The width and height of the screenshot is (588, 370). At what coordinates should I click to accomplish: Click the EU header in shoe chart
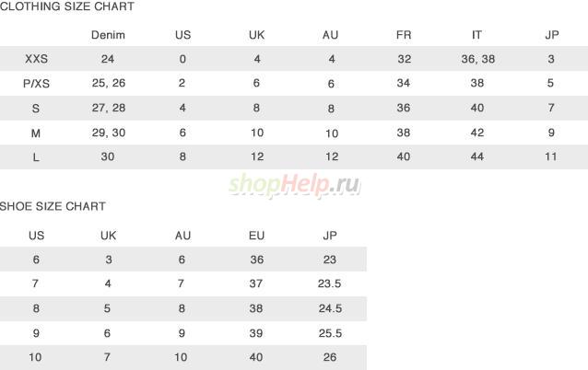pyautogui.click(x=256, y=236)
